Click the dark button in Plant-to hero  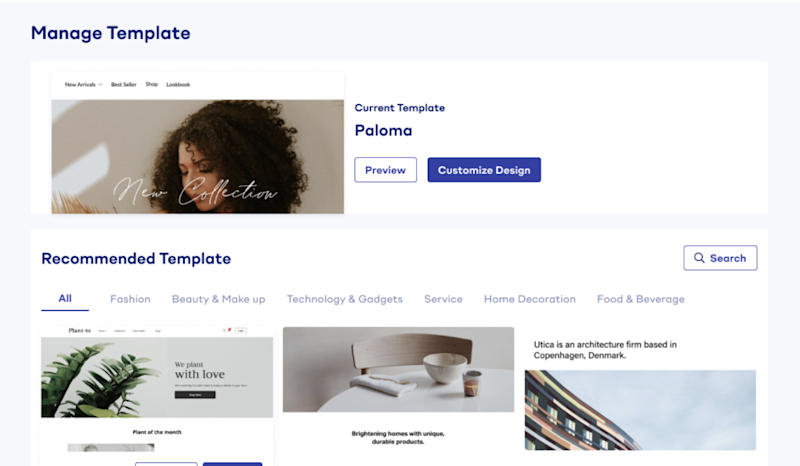coord(195,395)
